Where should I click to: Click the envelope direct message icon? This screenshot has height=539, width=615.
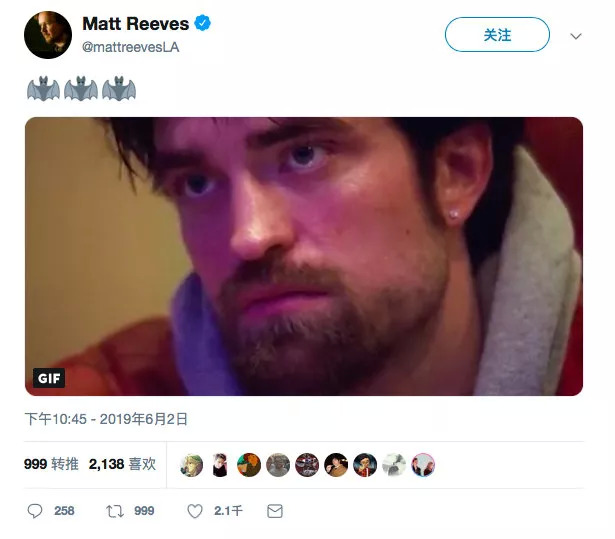click(275, 511)
